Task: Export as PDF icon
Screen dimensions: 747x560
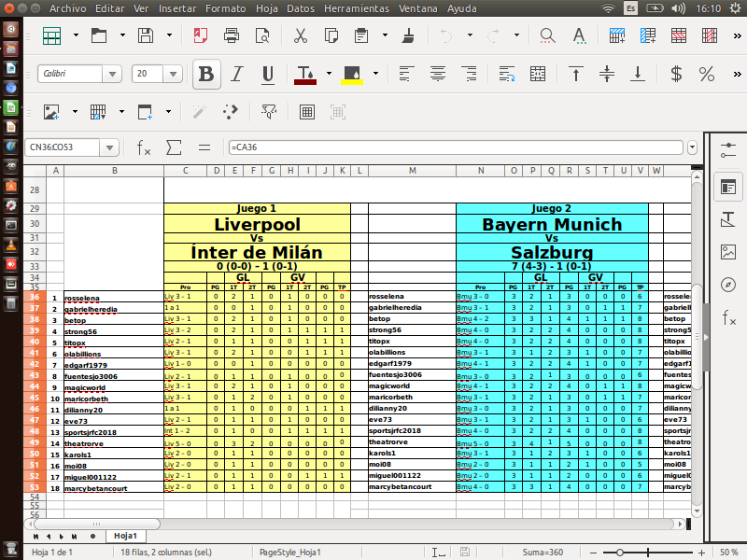Action: tap(201, 35)
